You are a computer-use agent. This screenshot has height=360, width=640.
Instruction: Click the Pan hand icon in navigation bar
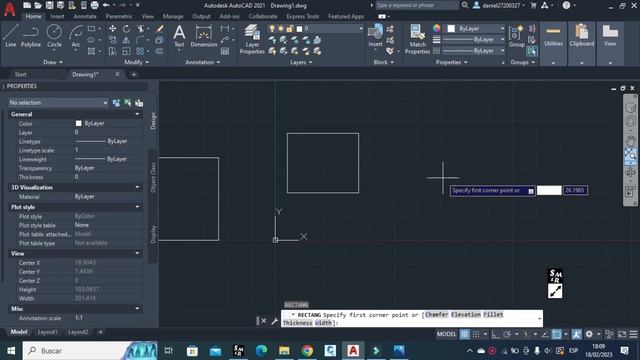[x=630, y=141]
